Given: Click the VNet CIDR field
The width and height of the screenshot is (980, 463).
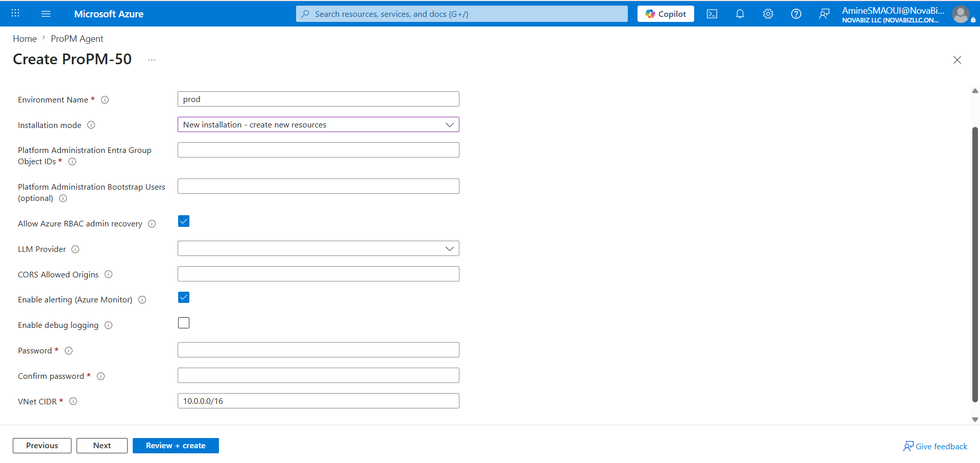Looking at the screenshot, I should click(318, 401).
